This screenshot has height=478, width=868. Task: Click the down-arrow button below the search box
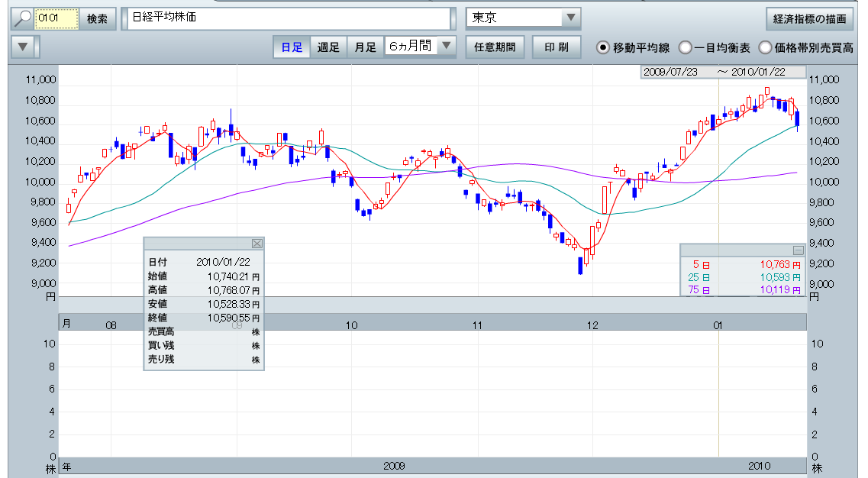point(23,47)
